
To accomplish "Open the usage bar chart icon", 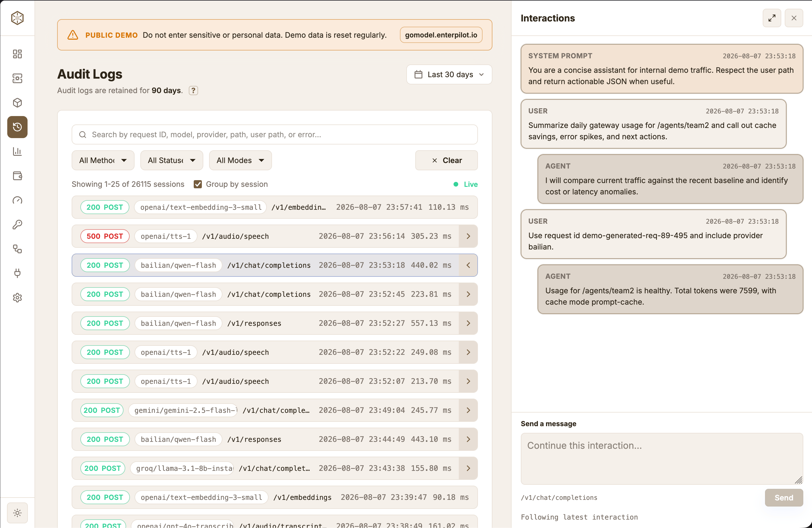I will [17, 151].
